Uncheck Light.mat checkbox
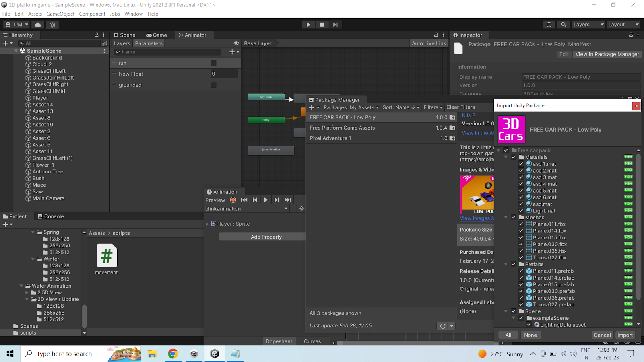 click(x=521, y=211)
